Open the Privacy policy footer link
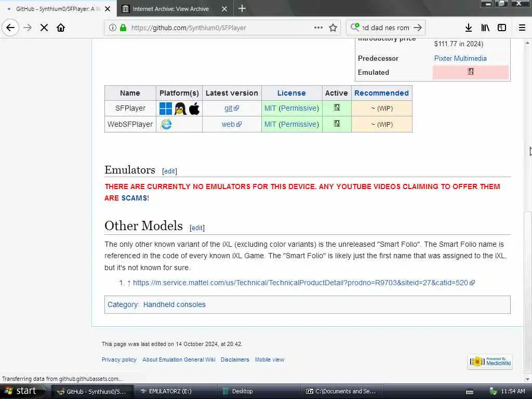This screenshot has width=532, height=399. (x=119, y=360)
